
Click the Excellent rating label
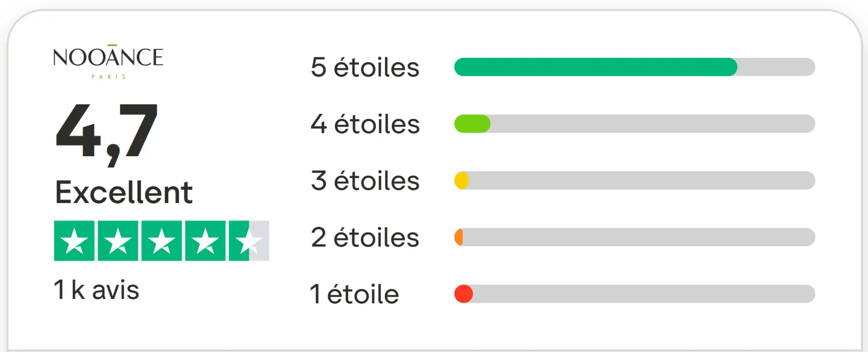124,192
